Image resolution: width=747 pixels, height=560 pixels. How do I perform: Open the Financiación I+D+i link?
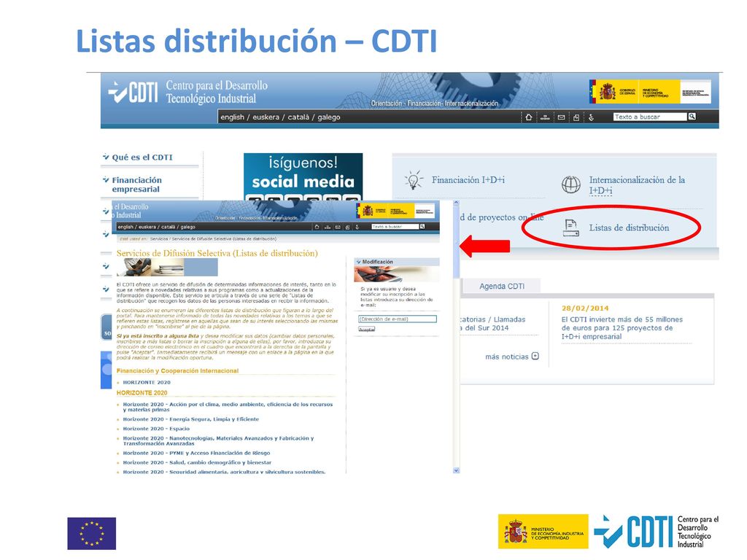tap(468, 180)
